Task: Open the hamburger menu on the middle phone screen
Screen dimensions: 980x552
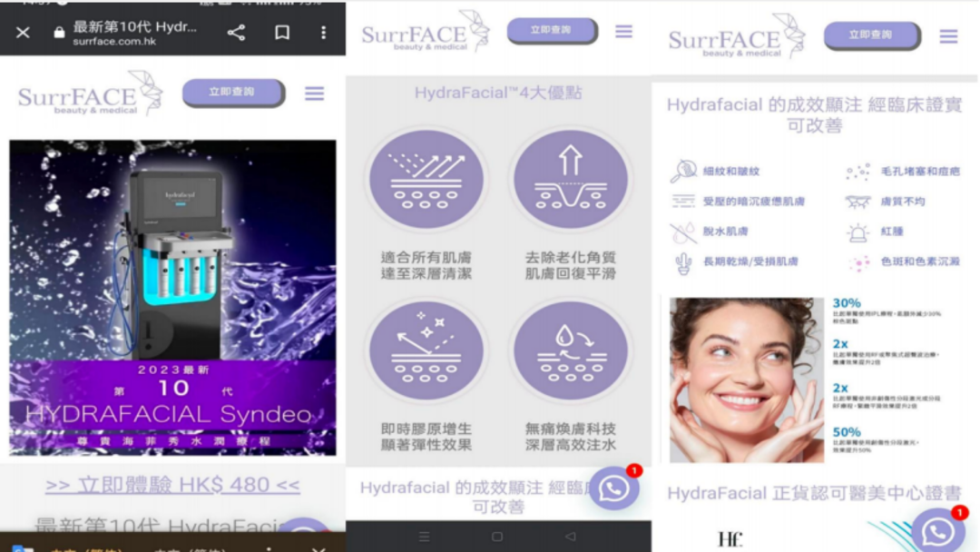Action: (x=623, y=31)
